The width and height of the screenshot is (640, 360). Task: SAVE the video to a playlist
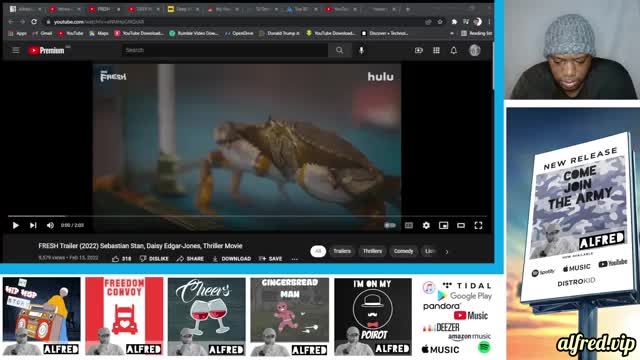pyautogui.click(x=270, y=259)
